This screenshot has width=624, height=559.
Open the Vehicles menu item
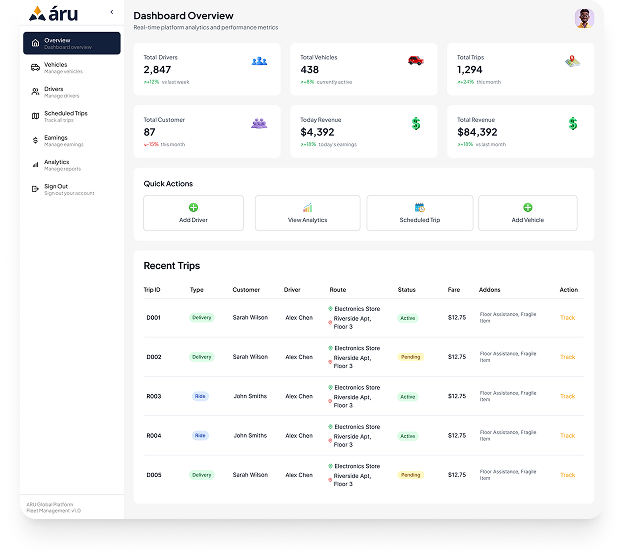tap(56, 67)
